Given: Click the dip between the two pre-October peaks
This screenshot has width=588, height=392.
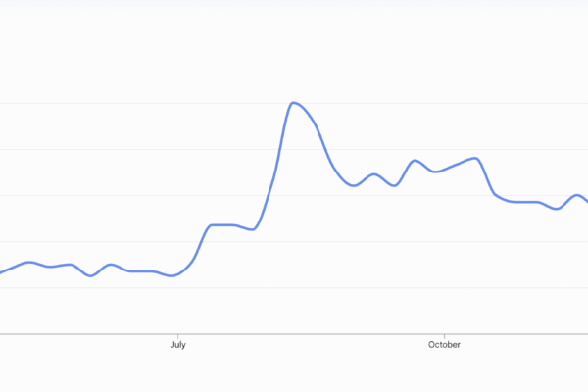Looking at the screenshot, I should pyautogui.click(x=394, y=185).
